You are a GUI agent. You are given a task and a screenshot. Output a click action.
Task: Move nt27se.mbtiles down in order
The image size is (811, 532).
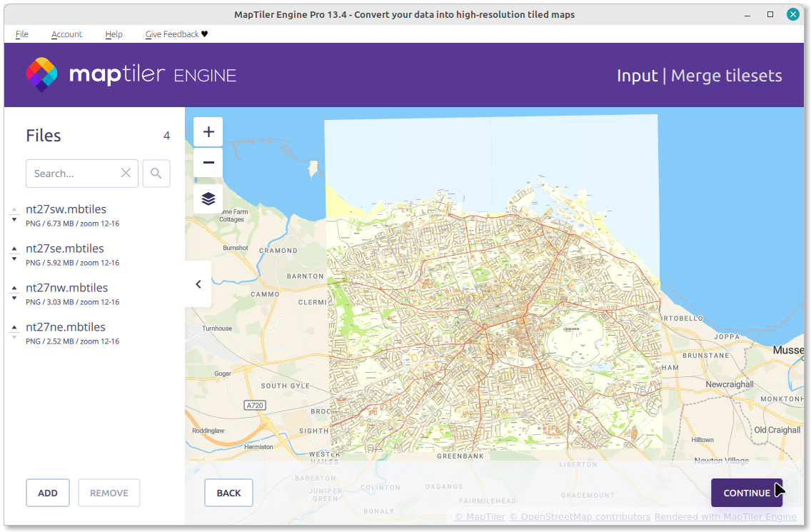pos(14,259)
